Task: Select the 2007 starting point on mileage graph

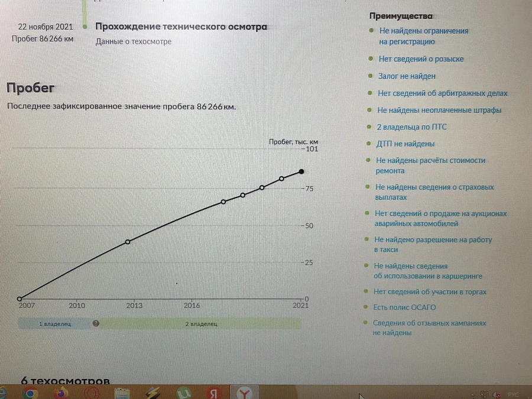Action: 20,299
